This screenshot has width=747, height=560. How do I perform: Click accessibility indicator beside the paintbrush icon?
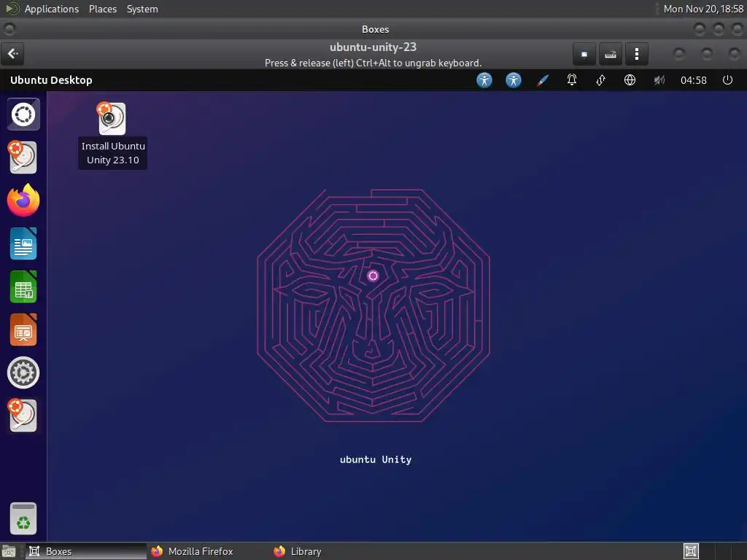pyautogui.click(x=513, y=80)
